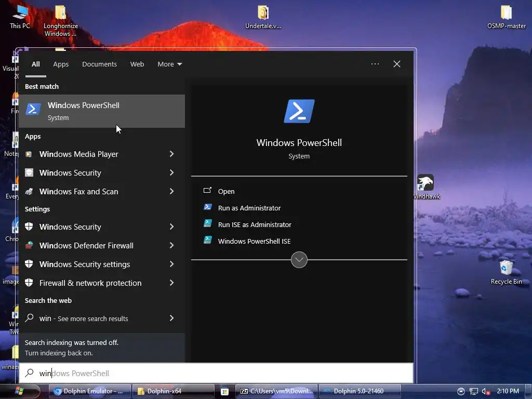Screen dimensions: 532x399
Task: Click Open action for PowerShell
Action: 227,191
